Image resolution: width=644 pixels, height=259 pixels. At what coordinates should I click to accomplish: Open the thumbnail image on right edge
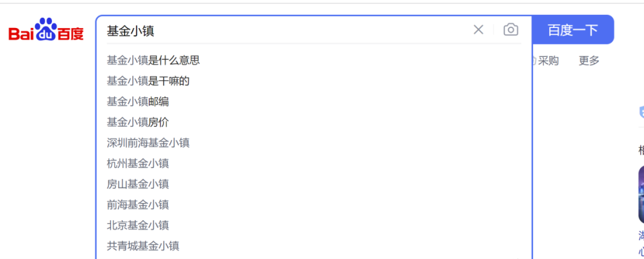(x=641, y=195)
